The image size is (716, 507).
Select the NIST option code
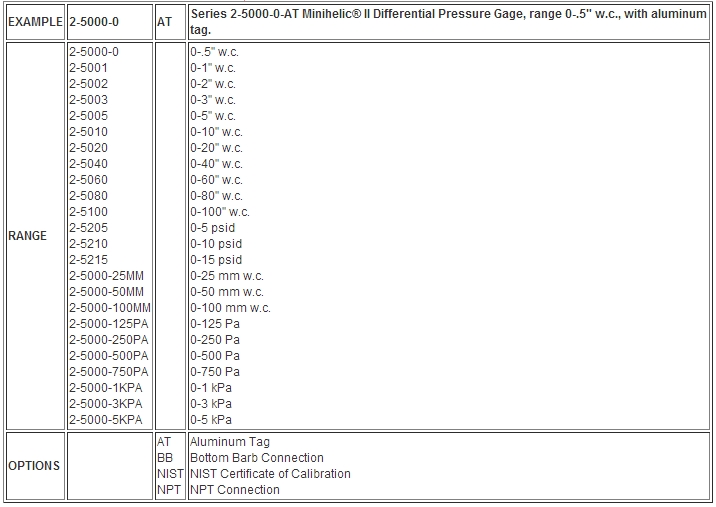(x=170, y=474)
